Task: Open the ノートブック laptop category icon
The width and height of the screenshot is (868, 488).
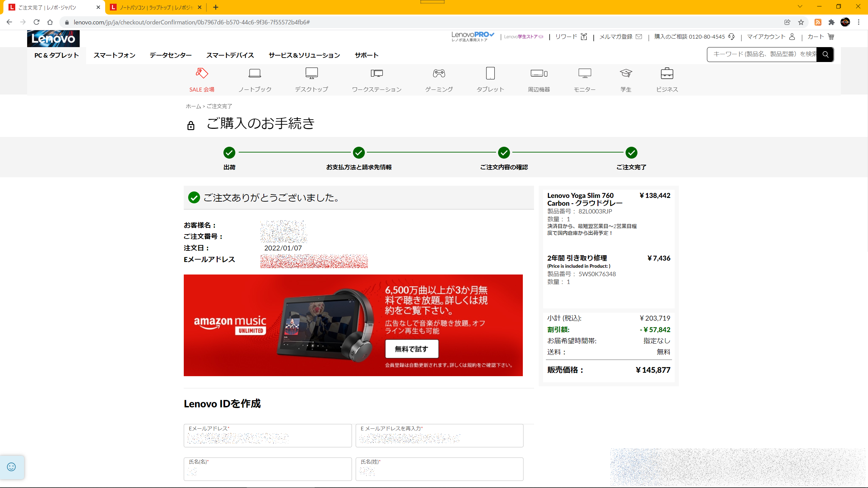Action: tap(255, 73)
